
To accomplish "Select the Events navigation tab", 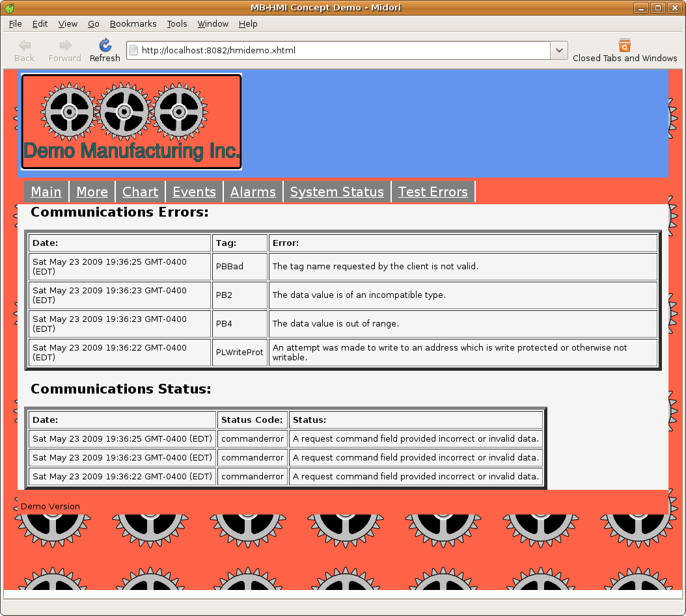I will (x=194, y=192).
